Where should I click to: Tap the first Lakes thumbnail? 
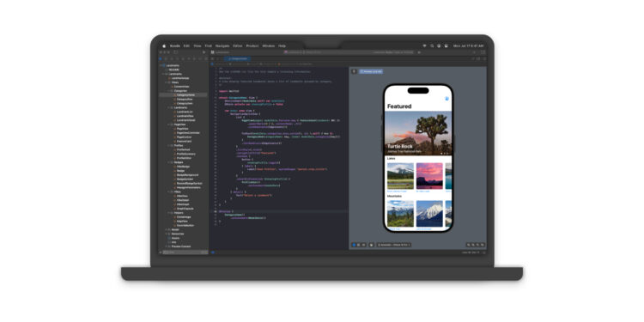[400, 176]
